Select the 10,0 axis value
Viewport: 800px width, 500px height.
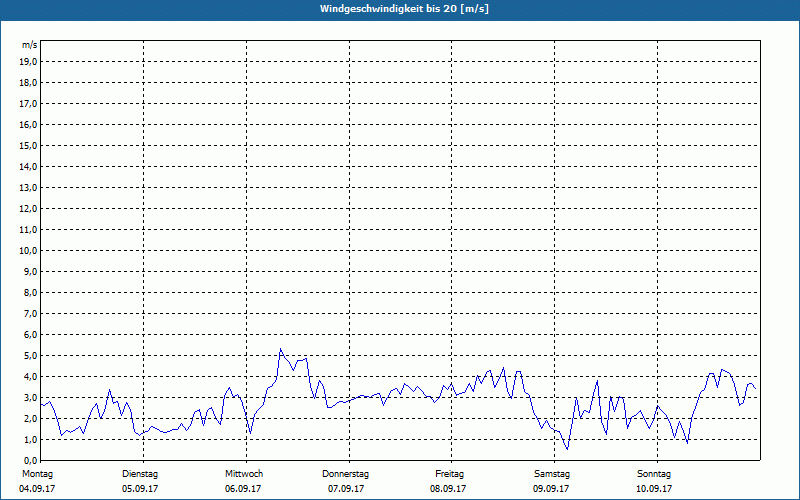click(29, 251)
